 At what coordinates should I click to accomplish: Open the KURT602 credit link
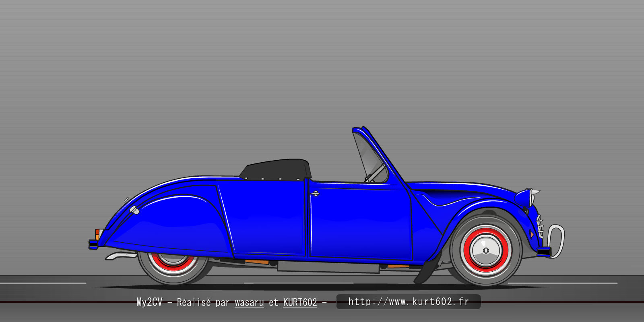pos(300,302)
